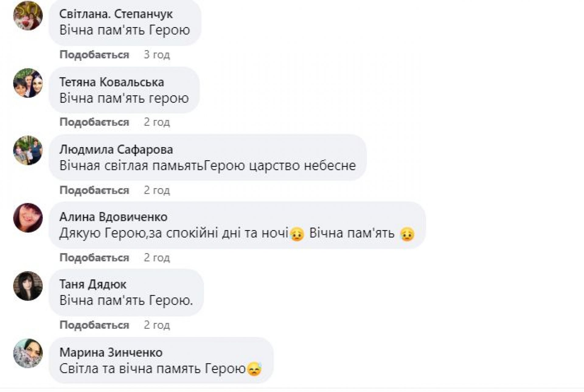Click the Алина Вдовиченко author name

[113, 217]
